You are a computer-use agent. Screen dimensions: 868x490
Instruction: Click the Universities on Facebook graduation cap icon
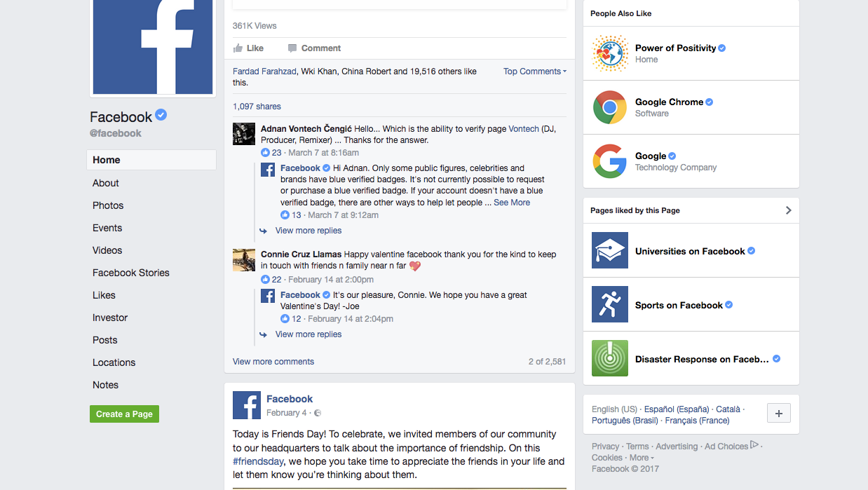tap(610, 250)
